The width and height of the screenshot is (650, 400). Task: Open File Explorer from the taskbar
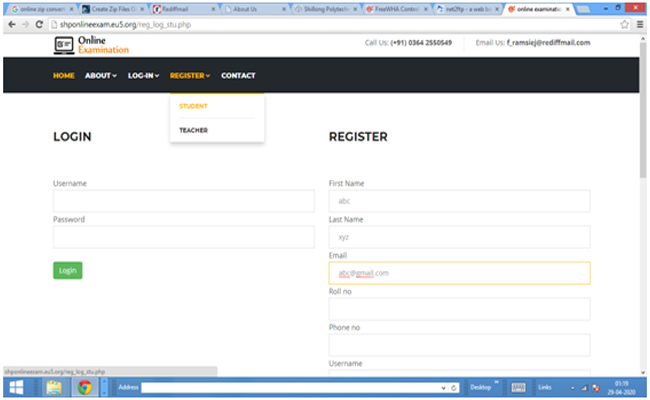tap(53, 387)
